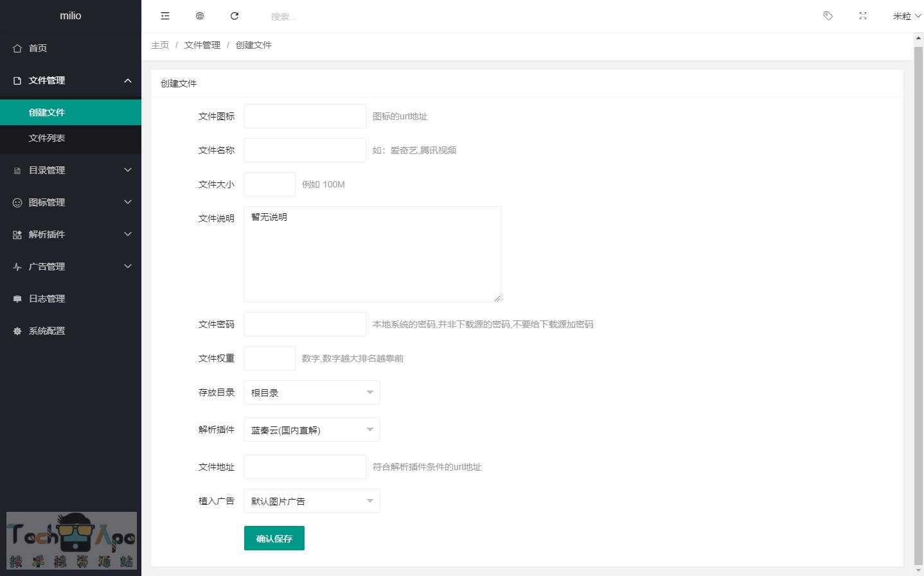Open the 存放目录 dropdown
Screen dimensions: 924x576
[x=312, y=392]
